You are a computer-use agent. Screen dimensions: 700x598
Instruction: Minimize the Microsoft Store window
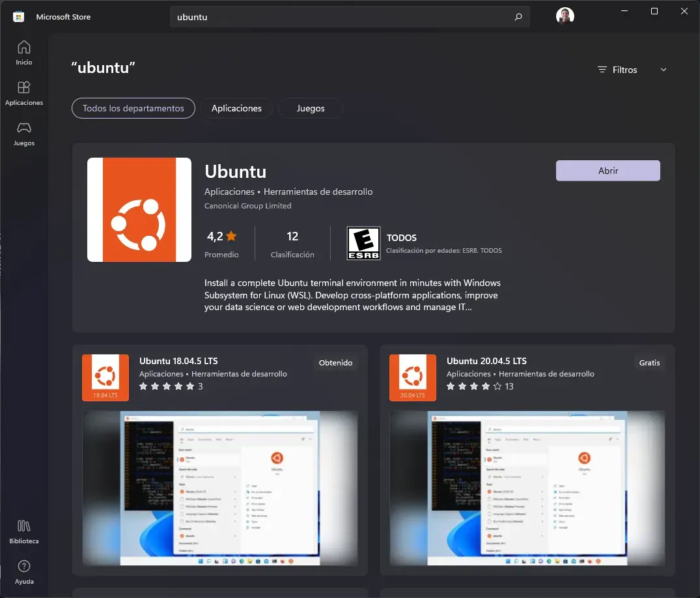pyautogui.click(x=624, y=11)
